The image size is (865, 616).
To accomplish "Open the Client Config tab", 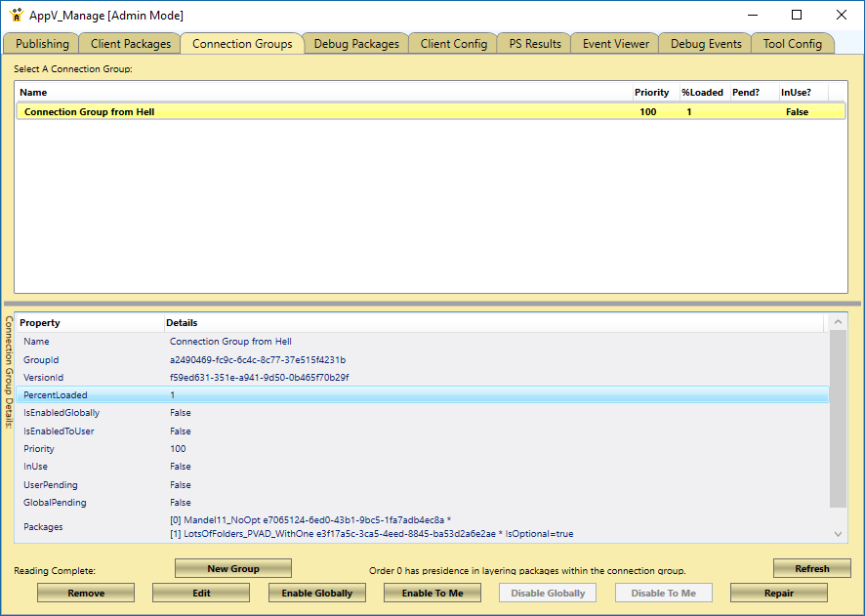I will (x=453, y=44).
